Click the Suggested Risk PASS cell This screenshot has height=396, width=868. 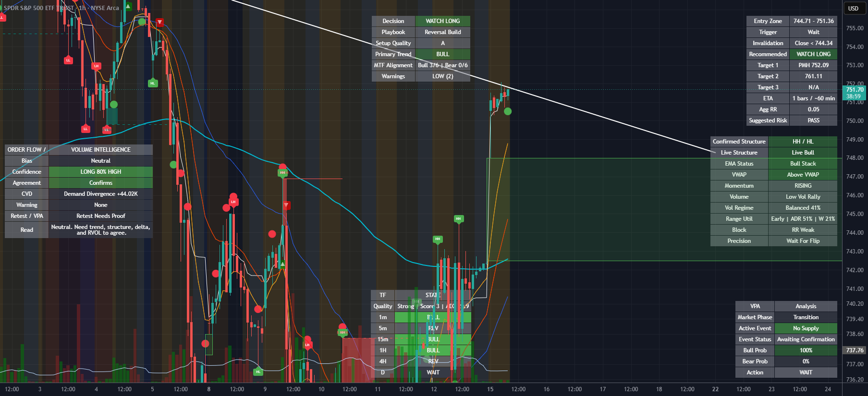(x=813, y=120)
